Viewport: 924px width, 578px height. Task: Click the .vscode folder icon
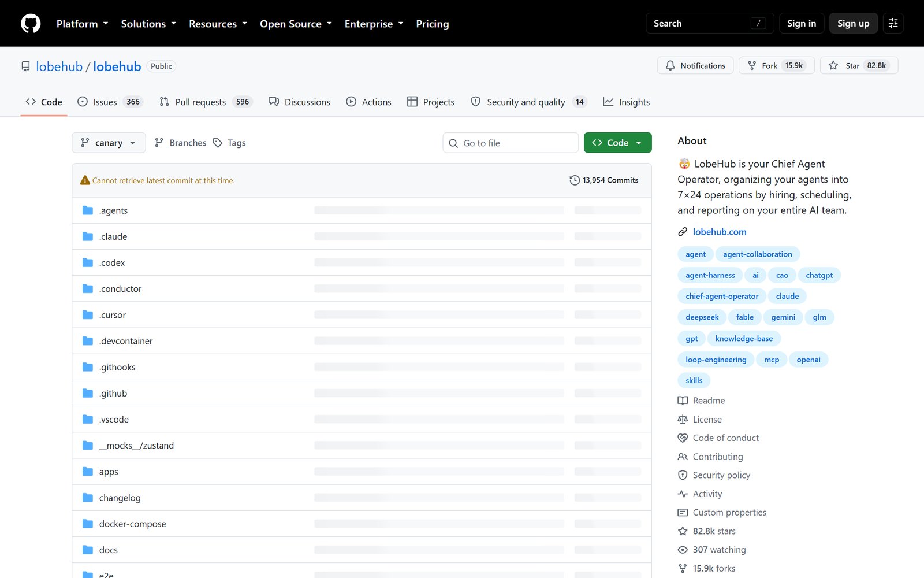pyautogui.click(x=88, y=419)
